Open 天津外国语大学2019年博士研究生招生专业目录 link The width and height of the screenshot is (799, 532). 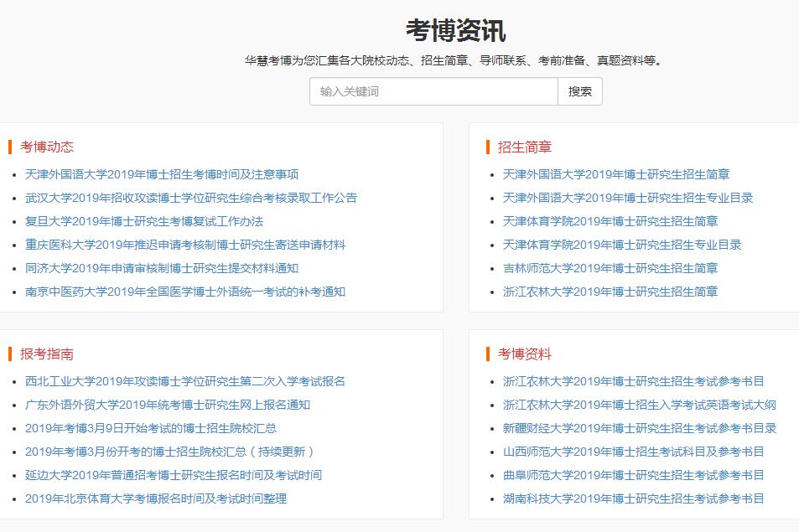click(628, 198)
